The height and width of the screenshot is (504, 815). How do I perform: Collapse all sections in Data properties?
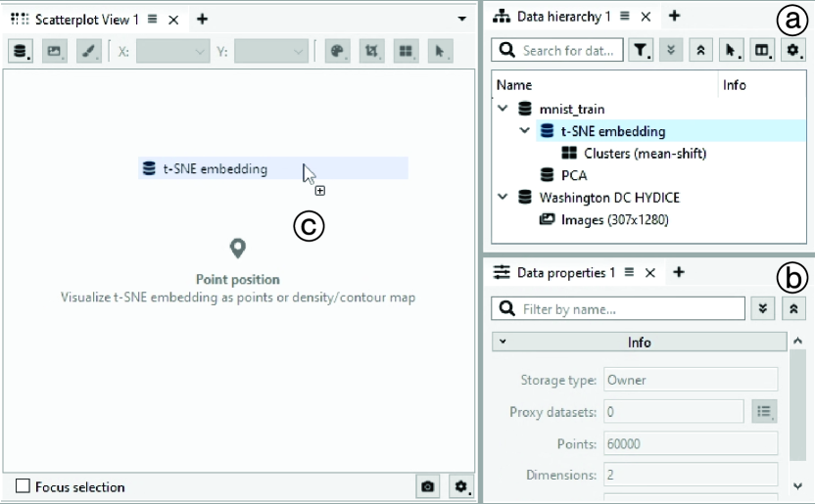coord(793,309)
